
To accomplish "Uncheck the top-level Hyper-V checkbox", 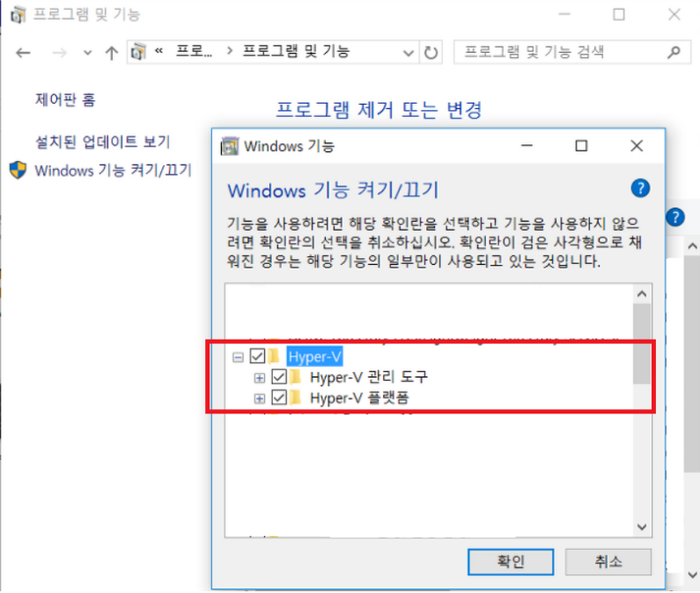I will coord(257,356).
